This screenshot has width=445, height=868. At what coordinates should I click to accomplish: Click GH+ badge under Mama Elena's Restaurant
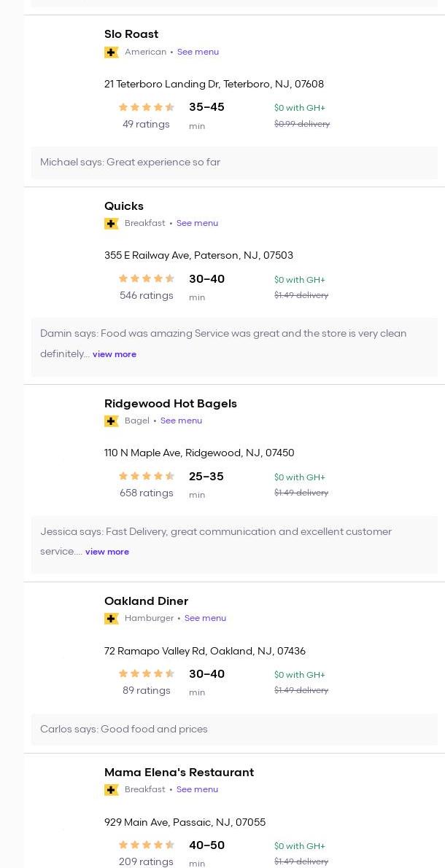point(111,790)
